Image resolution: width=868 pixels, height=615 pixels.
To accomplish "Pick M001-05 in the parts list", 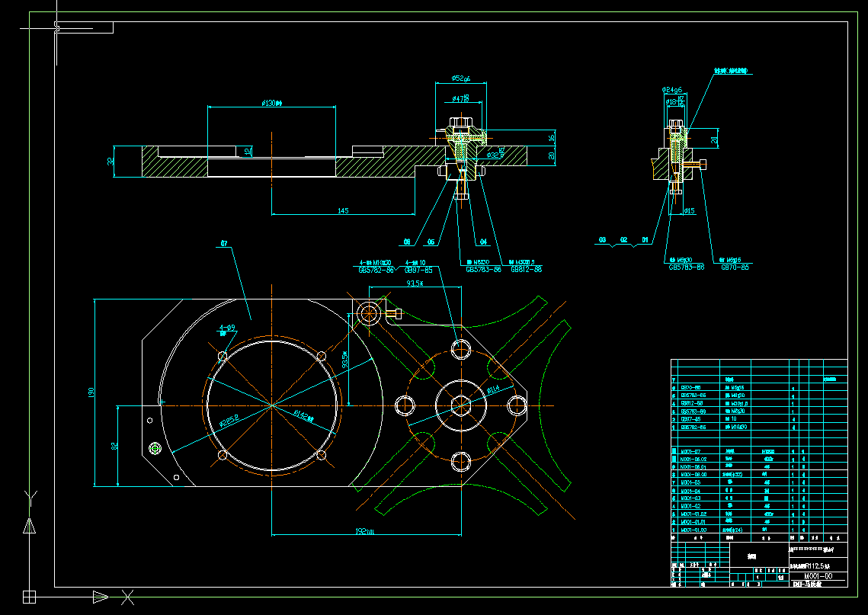I will coord(690,482).
